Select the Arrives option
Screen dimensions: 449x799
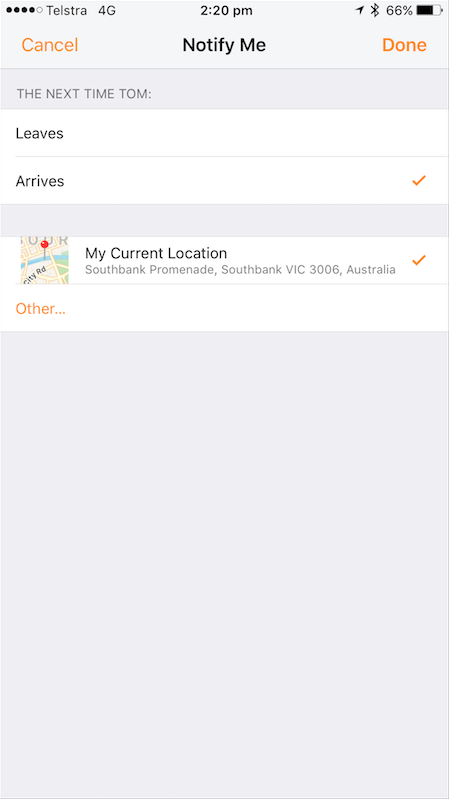click(224, 181)
